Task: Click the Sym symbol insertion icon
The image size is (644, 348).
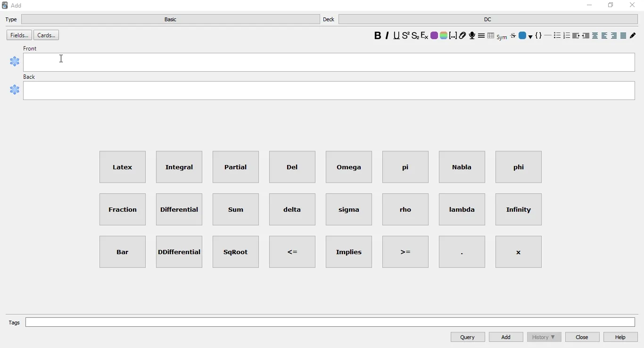Action: coord(502,37)
